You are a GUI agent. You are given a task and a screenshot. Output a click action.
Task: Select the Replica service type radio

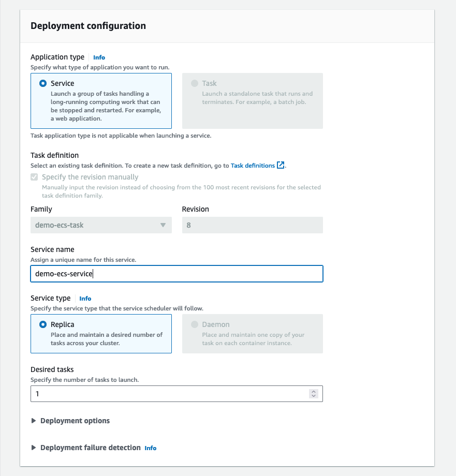pos(43,324)
